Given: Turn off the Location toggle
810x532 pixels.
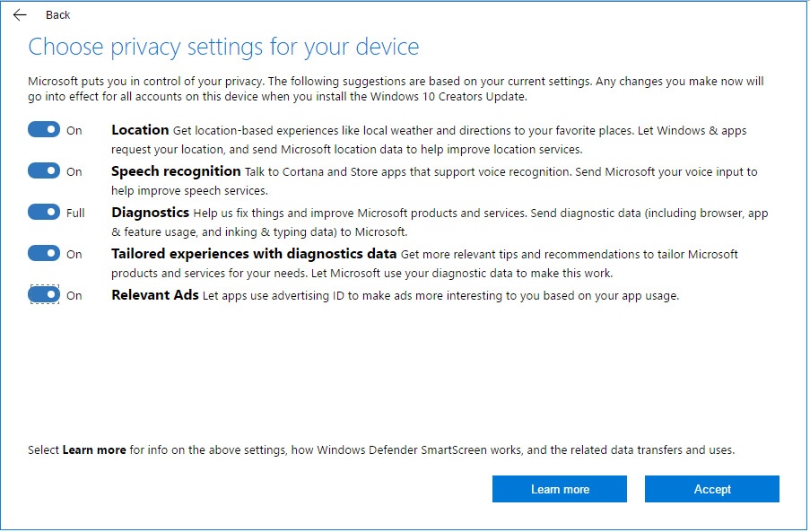Looking at the screenshot, I should (42, 129).
